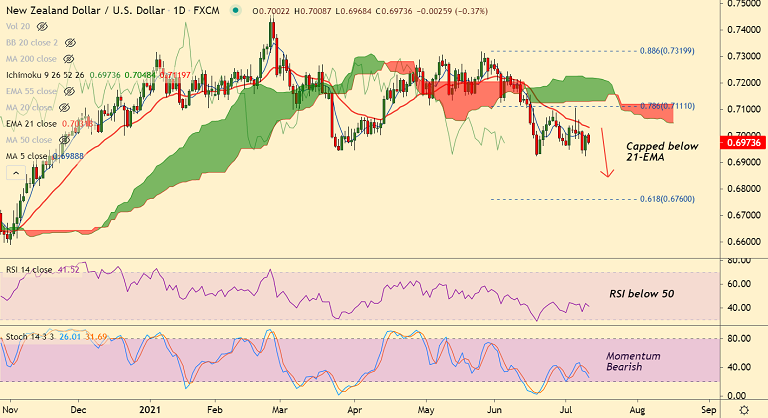Select the New Zealand Dollar / U.S. Dollar symbol title
Screen dimensions: 768x418
pyautogui.click(x=85, y=10)
